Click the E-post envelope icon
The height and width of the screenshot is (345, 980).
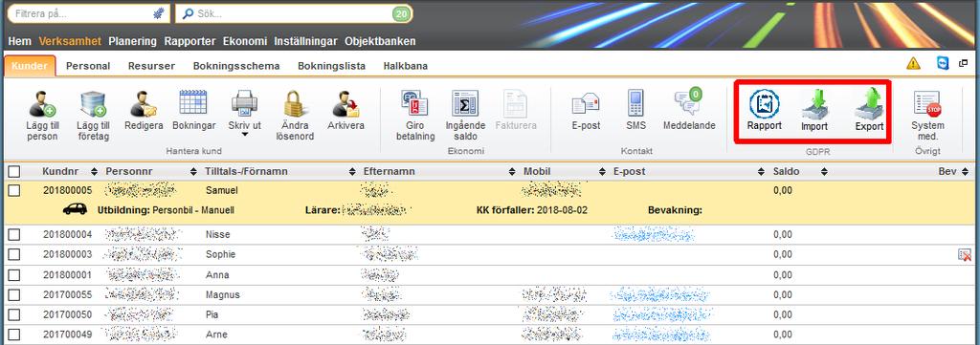point(587,103)
